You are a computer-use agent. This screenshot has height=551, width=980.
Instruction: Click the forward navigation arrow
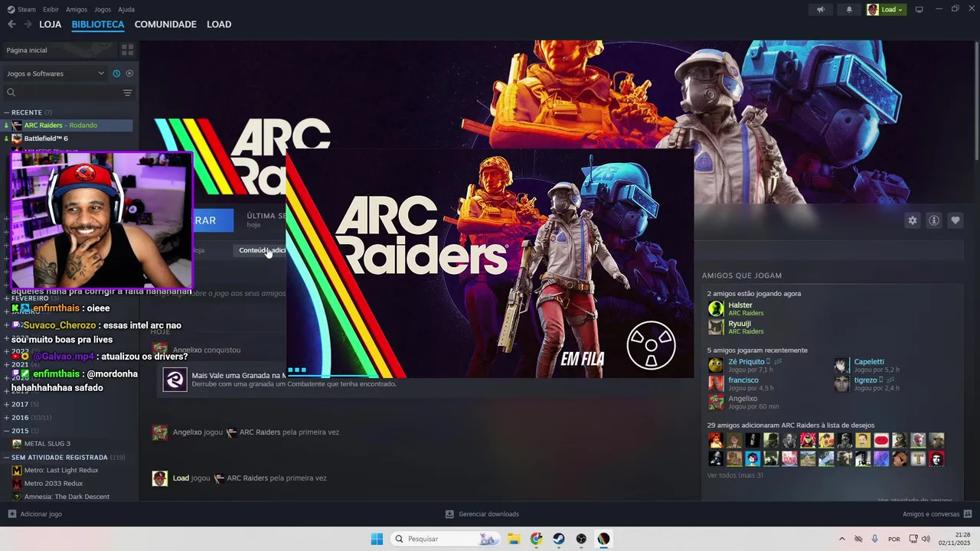28,24
